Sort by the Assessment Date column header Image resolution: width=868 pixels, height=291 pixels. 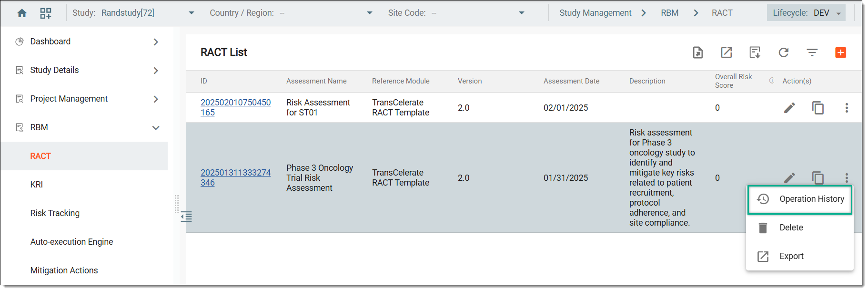pyautogui.click(x=571, y=81)
